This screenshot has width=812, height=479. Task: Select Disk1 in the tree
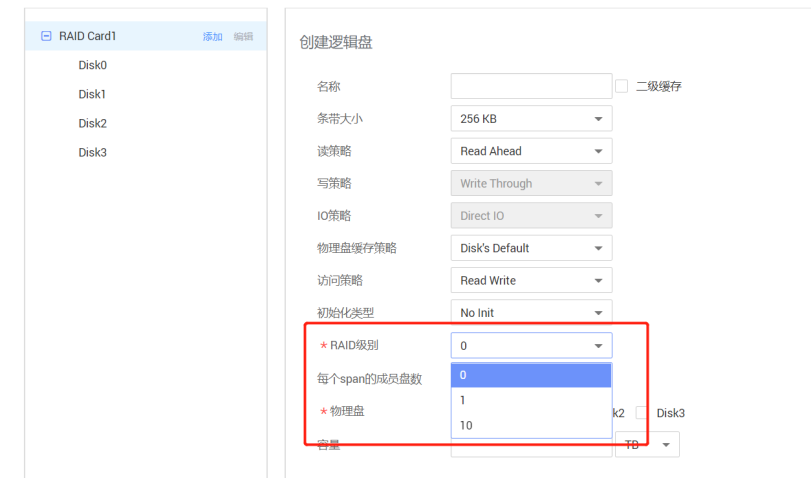click(92, 94)
